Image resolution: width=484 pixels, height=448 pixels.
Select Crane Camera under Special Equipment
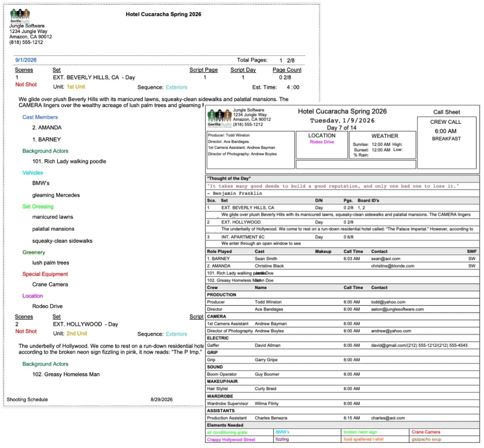click(50, 284)
